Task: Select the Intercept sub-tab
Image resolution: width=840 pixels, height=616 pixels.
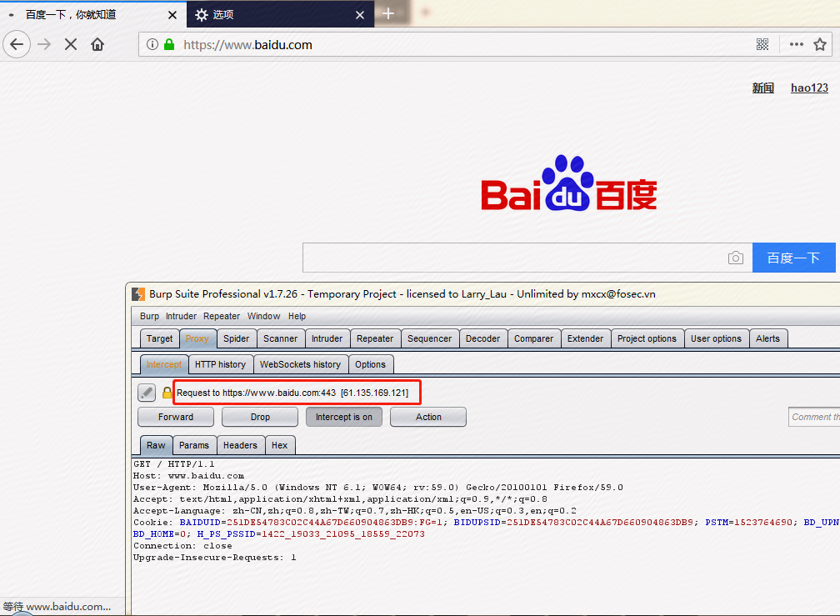Action: pyautogui.click(x=164, y=364)
